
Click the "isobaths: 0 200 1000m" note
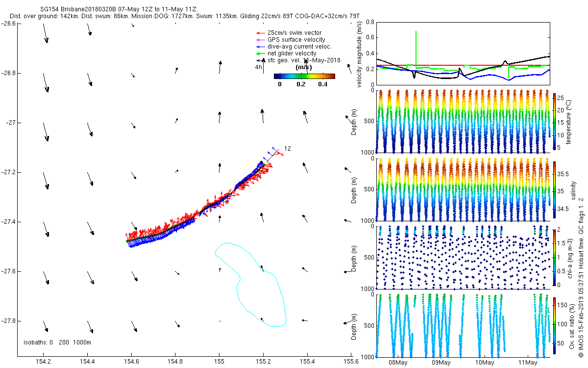pyautogui.click(x=57, y=342)
